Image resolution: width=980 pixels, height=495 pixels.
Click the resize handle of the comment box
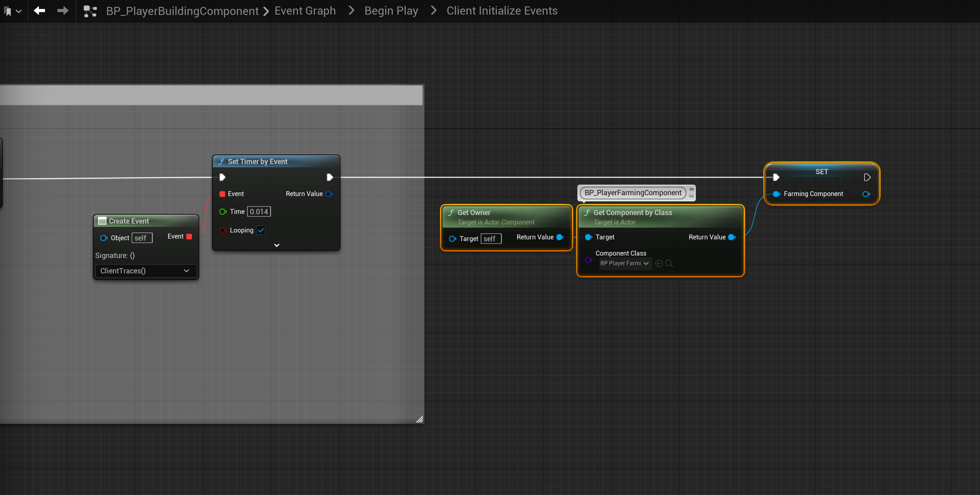click(420, 419)
